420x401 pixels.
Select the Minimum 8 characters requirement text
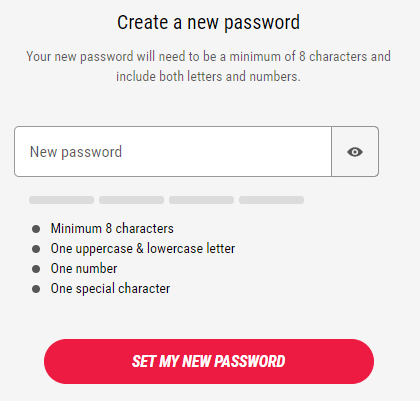[x=112, y=229]
